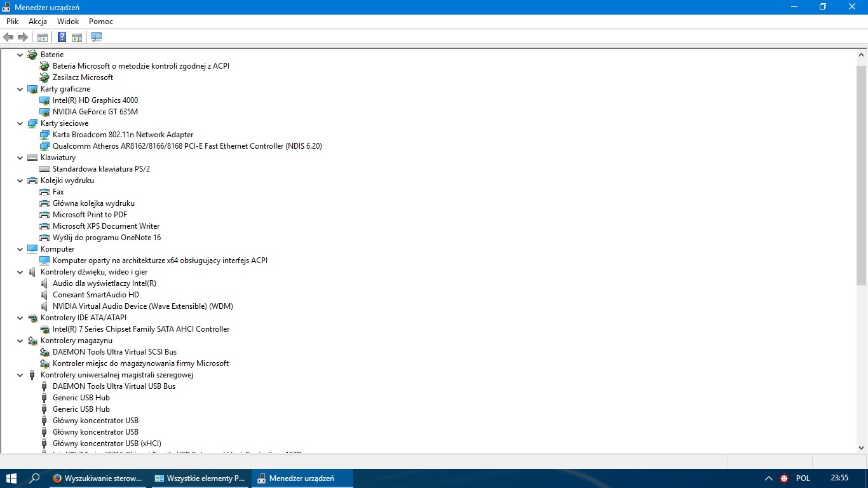
Task: Open device properties via the toolbar icon
Action: click(77, 36)
